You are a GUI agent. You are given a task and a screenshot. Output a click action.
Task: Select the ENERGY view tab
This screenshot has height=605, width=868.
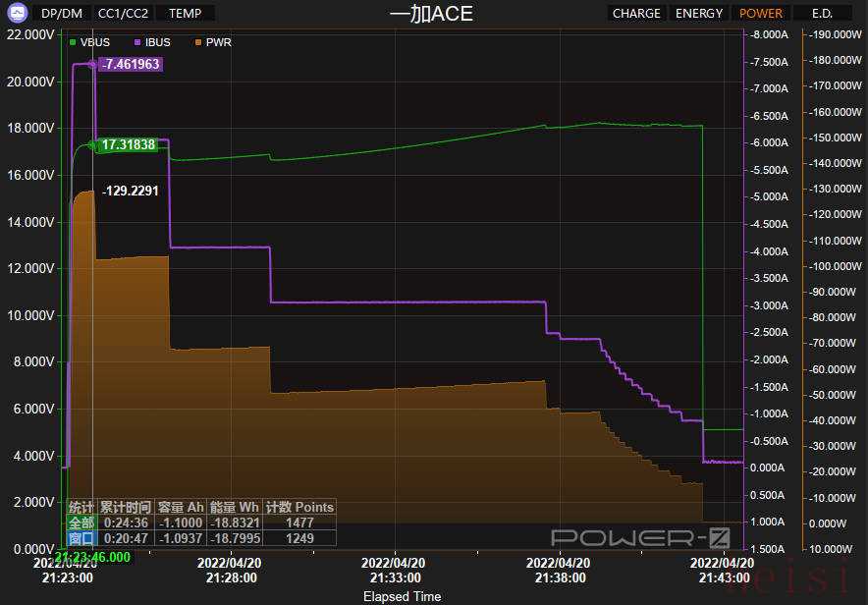[698, 14]
